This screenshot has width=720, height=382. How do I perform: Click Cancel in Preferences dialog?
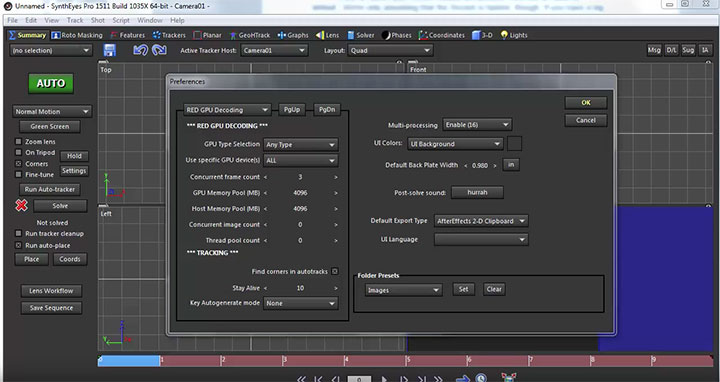pyautogui.click(x=586, y=120)
